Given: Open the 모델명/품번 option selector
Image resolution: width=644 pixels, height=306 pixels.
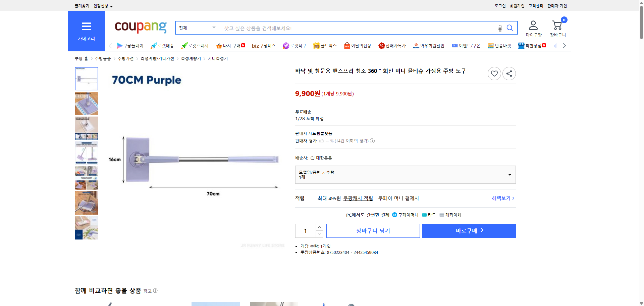Looking at the screenshot, I should 405,174.
